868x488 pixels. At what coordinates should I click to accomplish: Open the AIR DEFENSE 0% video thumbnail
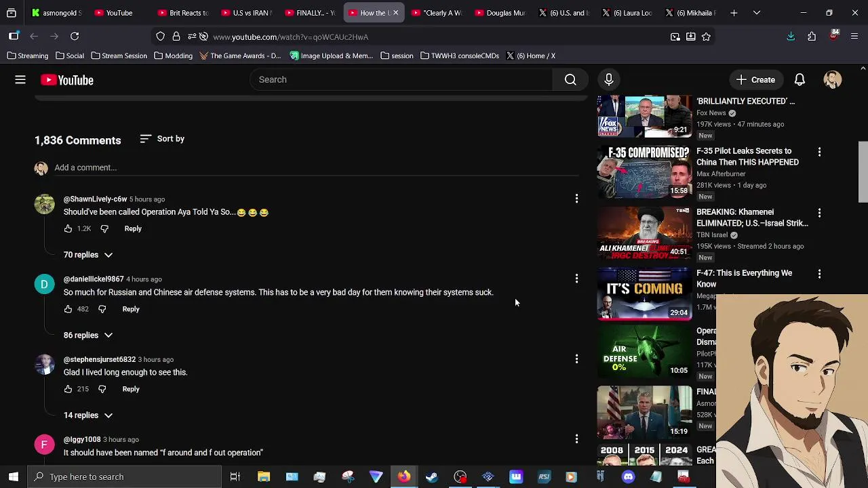click(x=644, y=352)
